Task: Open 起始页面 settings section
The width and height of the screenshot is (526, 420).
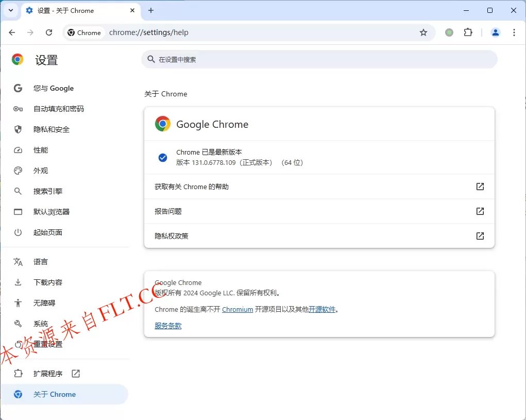Action: [x=65, y=232]
